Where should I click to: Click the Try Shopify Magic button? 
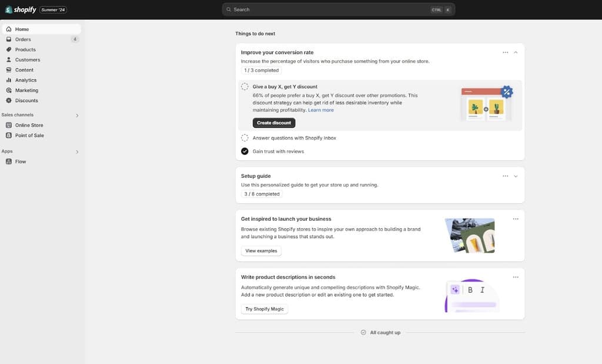point(265,309)
